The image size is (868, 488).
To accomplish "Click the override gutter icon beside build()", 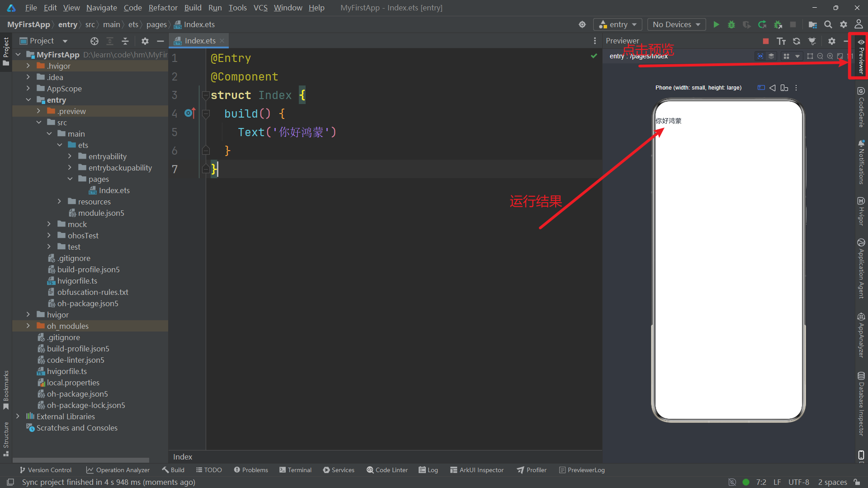I will coord(190,113).
